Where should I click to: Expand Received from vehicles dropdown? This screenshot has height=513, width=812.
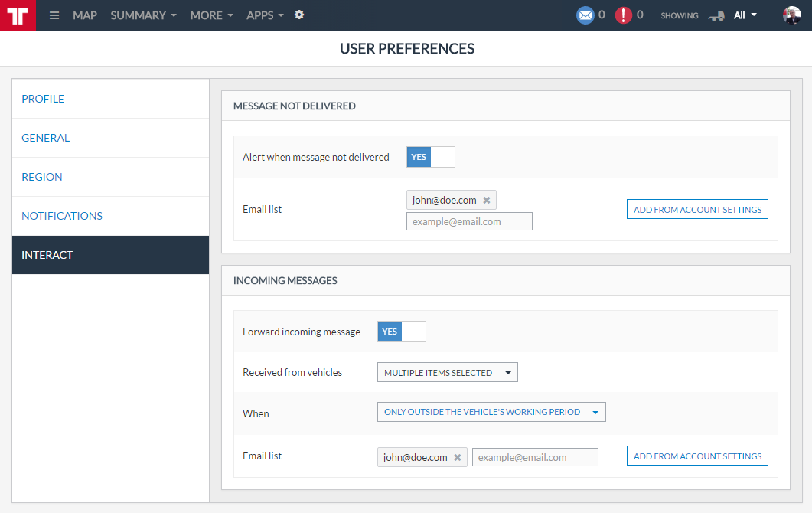447,373
